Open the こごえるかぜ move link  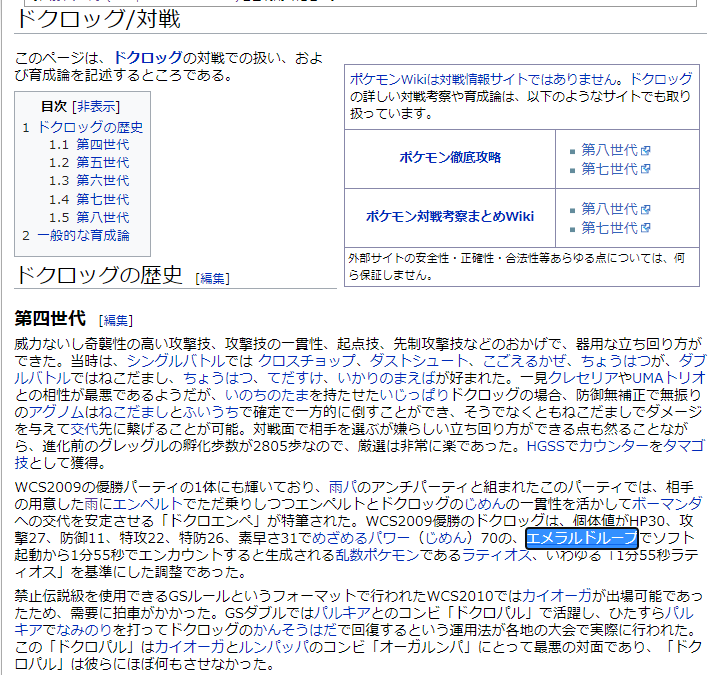coord(524,361)
